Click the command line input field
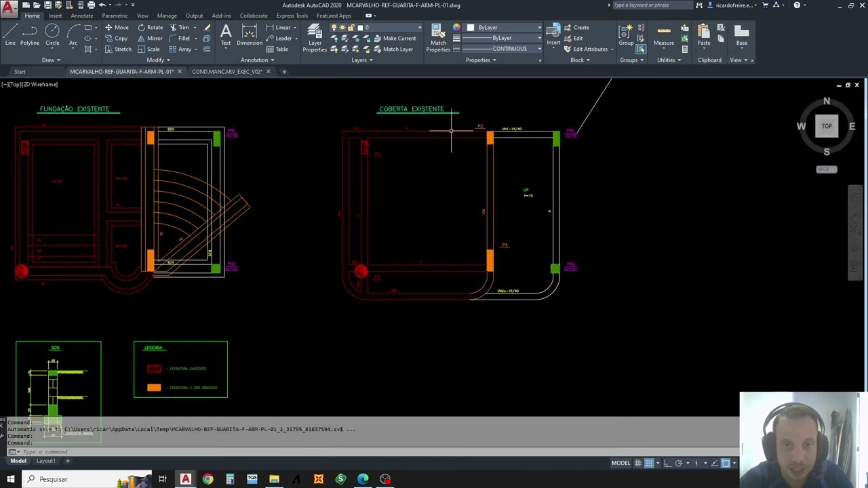Image resolution: width=868 pixels, height=488 pixels. (x=366, y=451)
